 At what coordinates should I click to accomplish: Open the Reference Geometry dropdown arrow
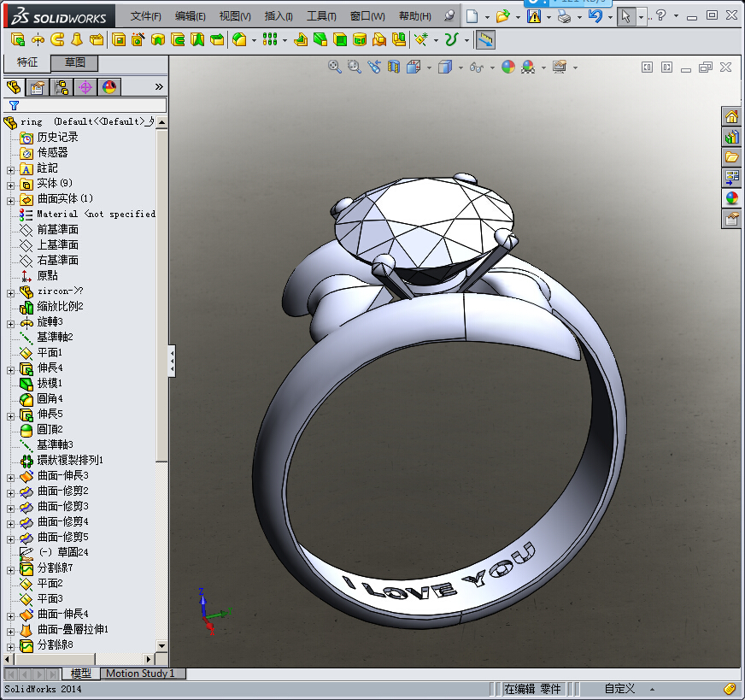click(x=436, y=40)
